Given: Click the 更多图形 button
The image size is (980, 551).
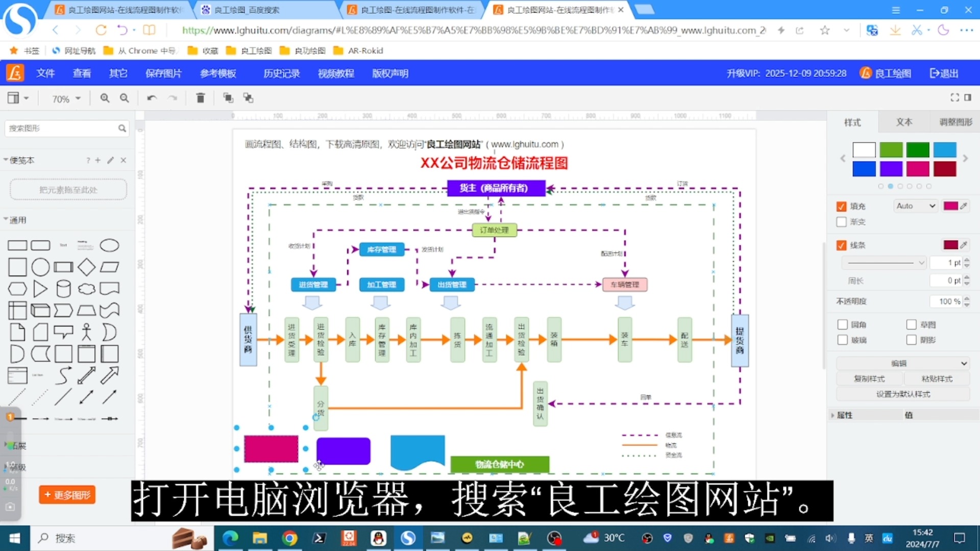Looking at the screenshot, I should click(67, 494).
